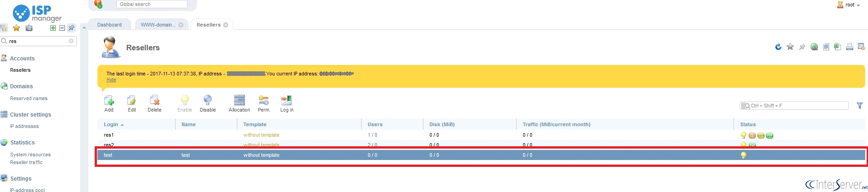Sort table by Login column
Screen dimensions: 868x192
[x=136, y=124]
